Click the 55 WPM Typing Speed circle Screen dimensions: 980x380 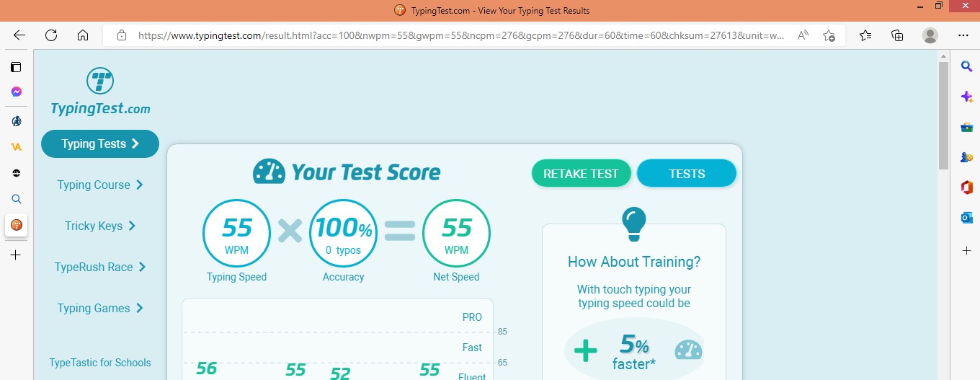tap(236, 234)
